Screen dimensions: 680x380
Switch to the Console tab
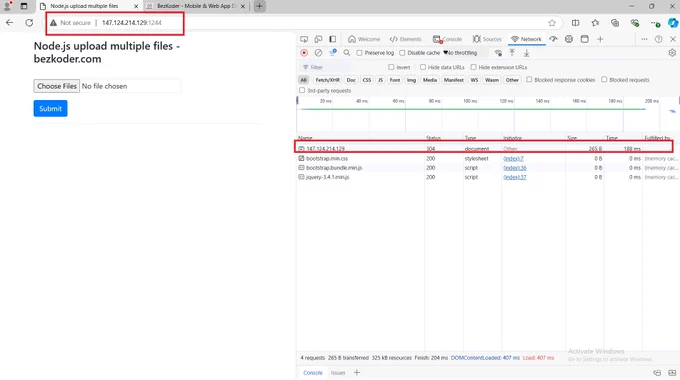(448, 39)
